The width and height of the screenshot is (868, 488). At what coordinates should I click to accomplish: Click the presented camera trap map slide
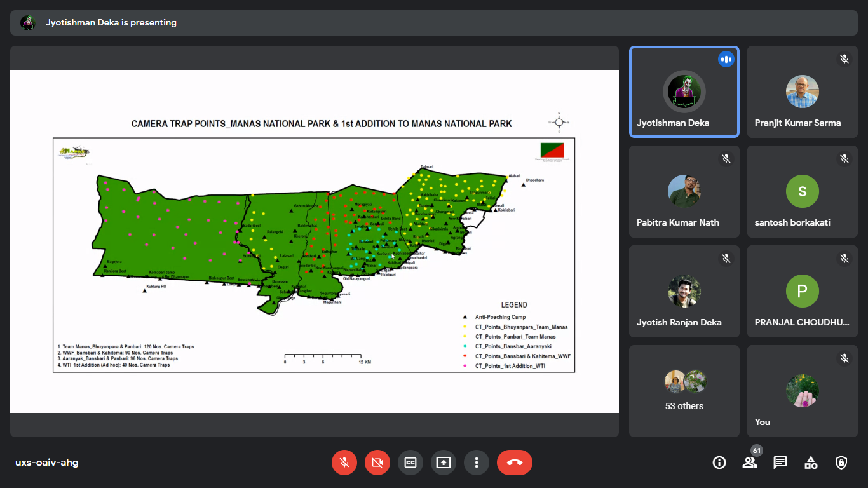[x=314, y=241]
